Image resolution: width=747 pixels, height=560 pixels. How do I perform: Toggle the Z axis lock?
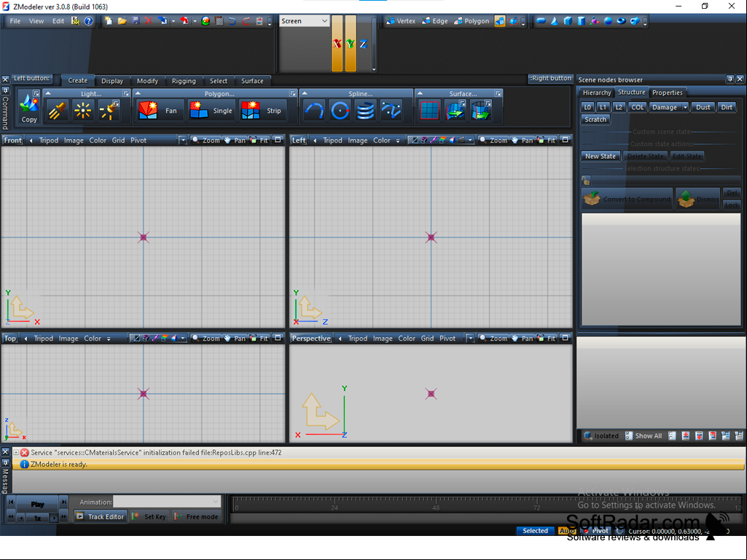point(364,44)
